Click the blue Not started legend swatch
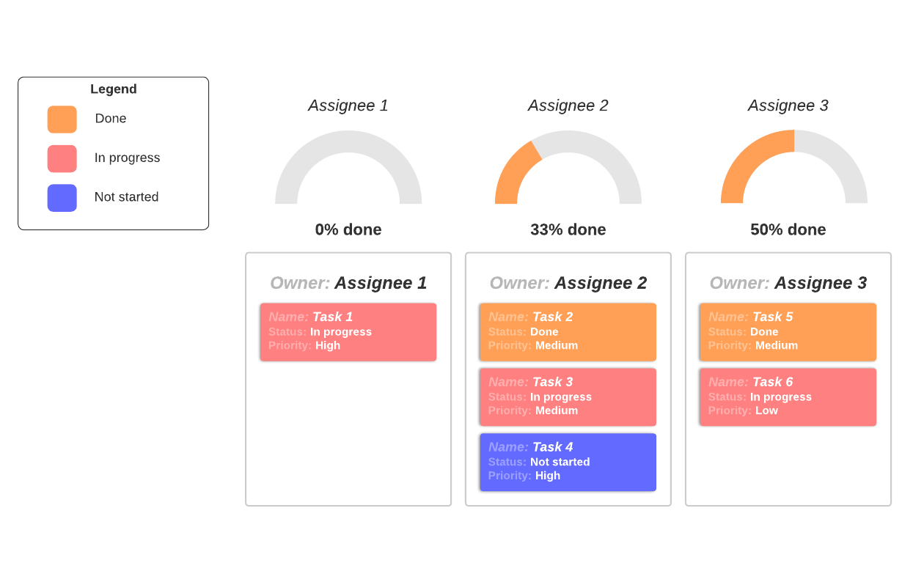This screenshot has height=582, width=924. click(62, 198)
